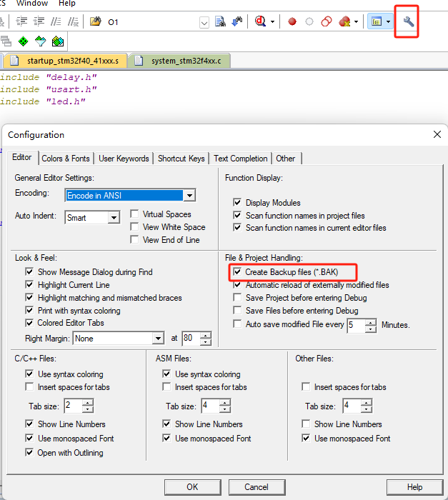This screenshot has height=500, width=448.
Task: Click the Right Margin column value field
Action: pyautogui.click(x=191, y=339)
